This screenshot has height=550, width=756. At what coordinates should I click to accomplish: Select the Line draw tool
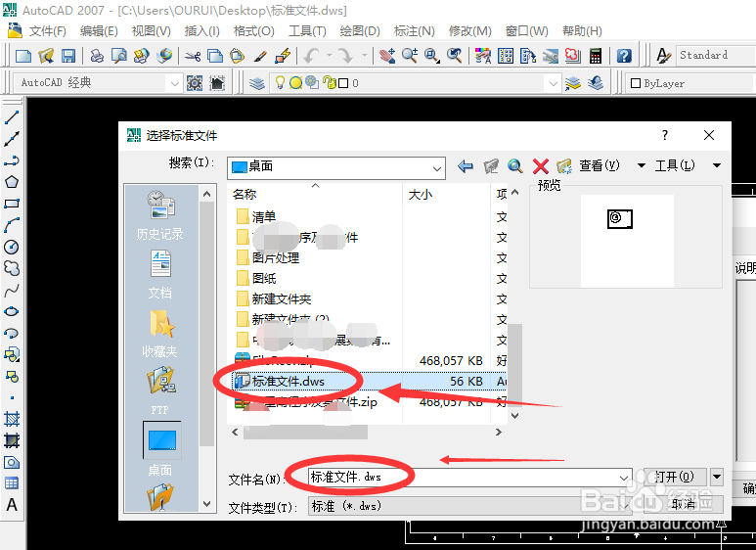(12, 117)
